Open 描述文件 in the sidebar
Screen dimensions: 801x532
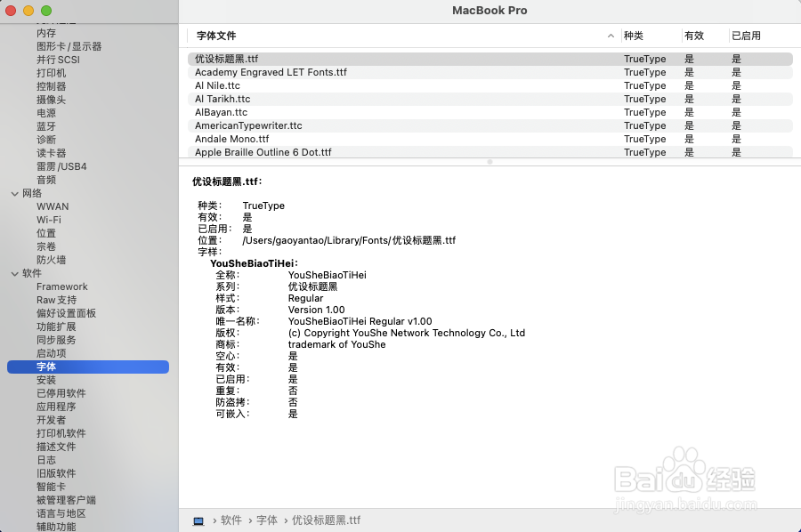tap(56, 447)
